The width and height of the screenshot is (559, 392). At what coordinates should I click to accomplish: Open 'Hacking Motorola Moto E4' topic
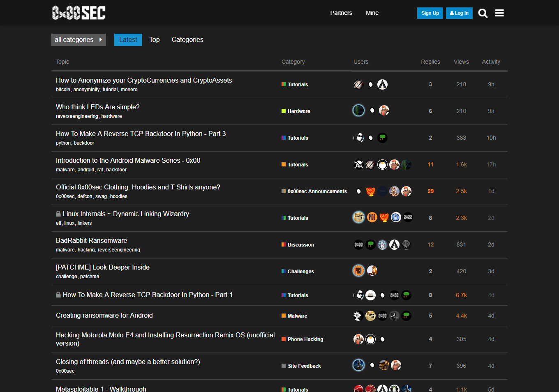[x=165, y=339]
